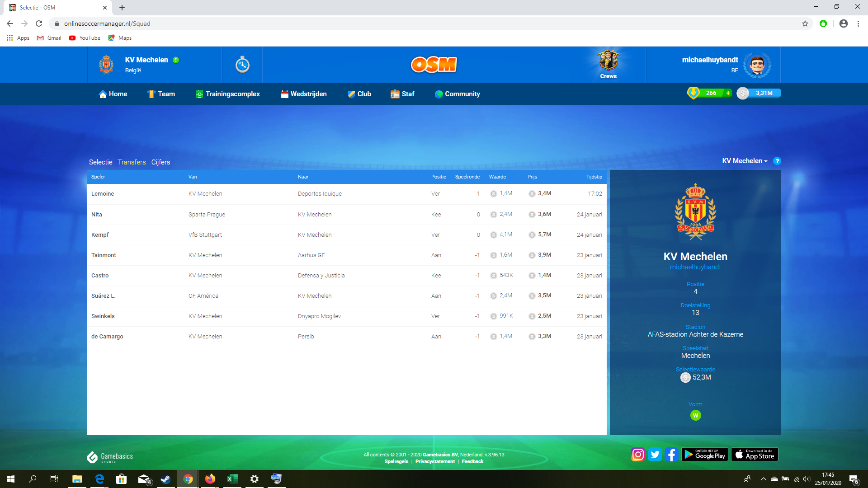Open the Team menu
The image size is (868, 488).
point(161,94)
